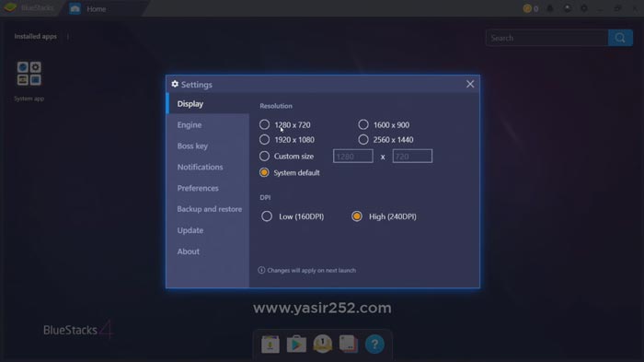Open Backup and restore tab
Screen dimensions: 644x362
coord(208,209)
